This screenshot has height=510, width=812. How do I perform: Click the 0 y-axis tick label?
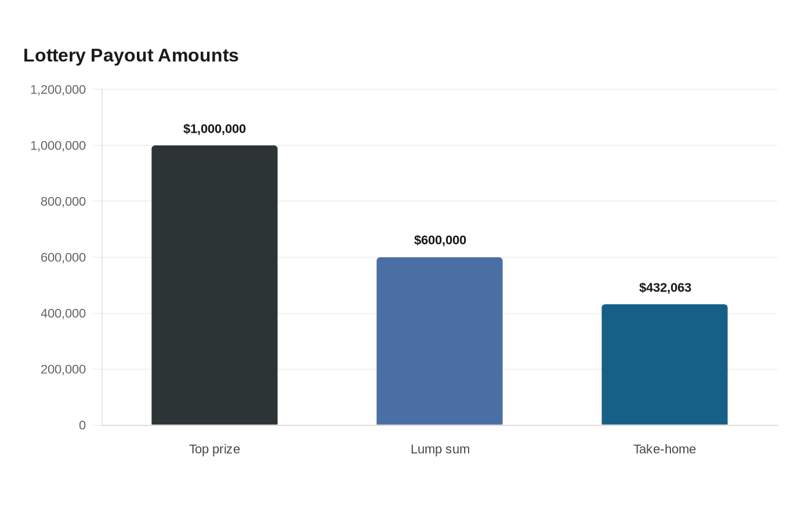coord(82,425)
